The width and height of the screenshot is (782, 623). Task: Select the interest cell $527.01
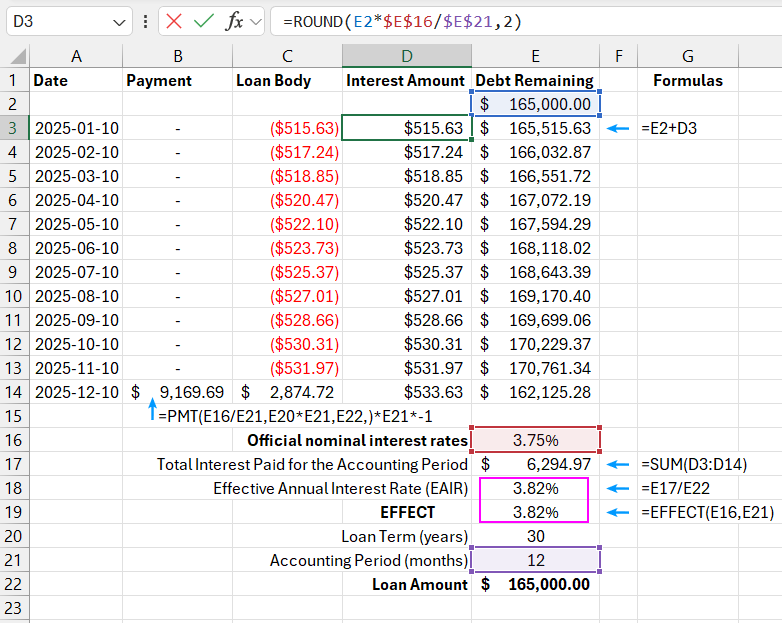pos(407,296)
